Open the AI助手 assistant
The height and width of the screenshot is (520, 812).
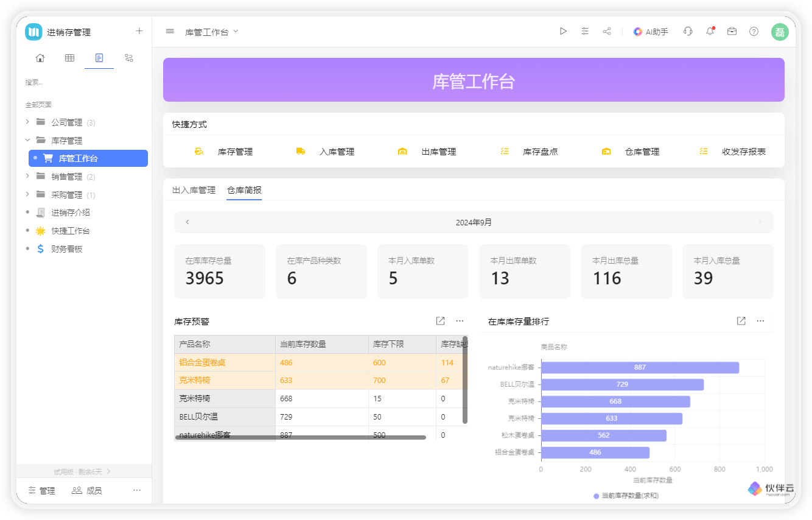[x=651, y=32]
